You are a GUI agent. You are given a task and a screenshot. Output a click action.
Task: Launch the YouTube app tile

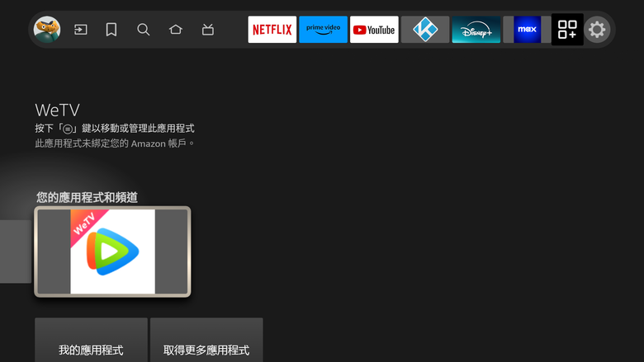[374, 30]
